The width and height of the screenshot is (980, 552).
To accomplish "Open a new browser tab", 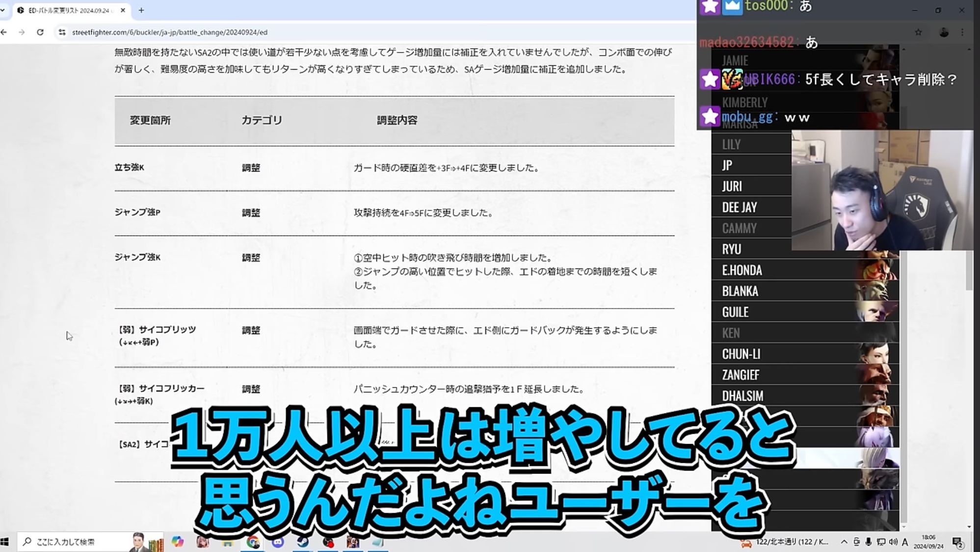I will tap(141, 10).
